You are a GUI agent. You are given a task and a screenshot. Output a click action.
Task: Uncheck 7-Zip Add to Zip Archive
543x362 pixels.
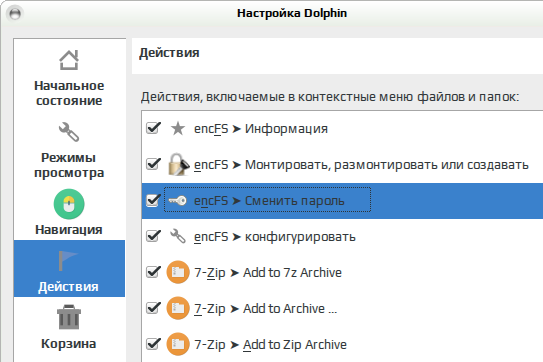pyautogui.click(x=153, y=344)
